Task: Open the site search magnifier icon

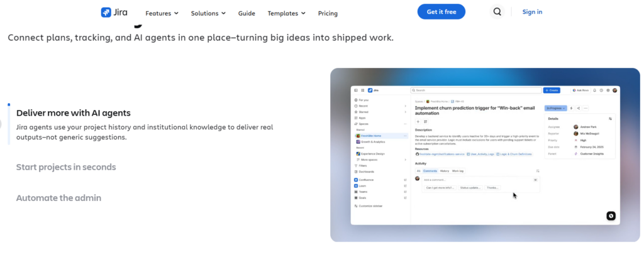Action: [x=497, y=12]
